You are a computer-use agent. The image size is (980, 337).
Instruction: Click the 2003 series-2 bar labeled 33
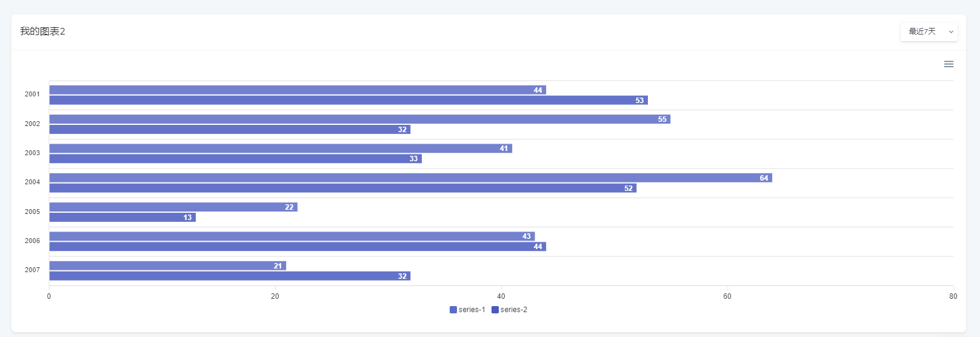coord(235,159)
